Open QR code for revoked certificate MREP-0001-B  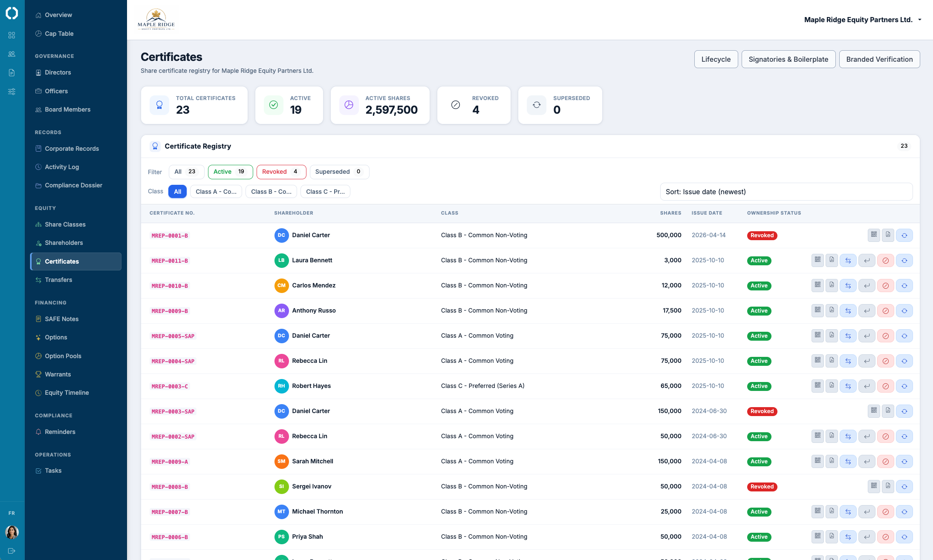tap(874, 235)
